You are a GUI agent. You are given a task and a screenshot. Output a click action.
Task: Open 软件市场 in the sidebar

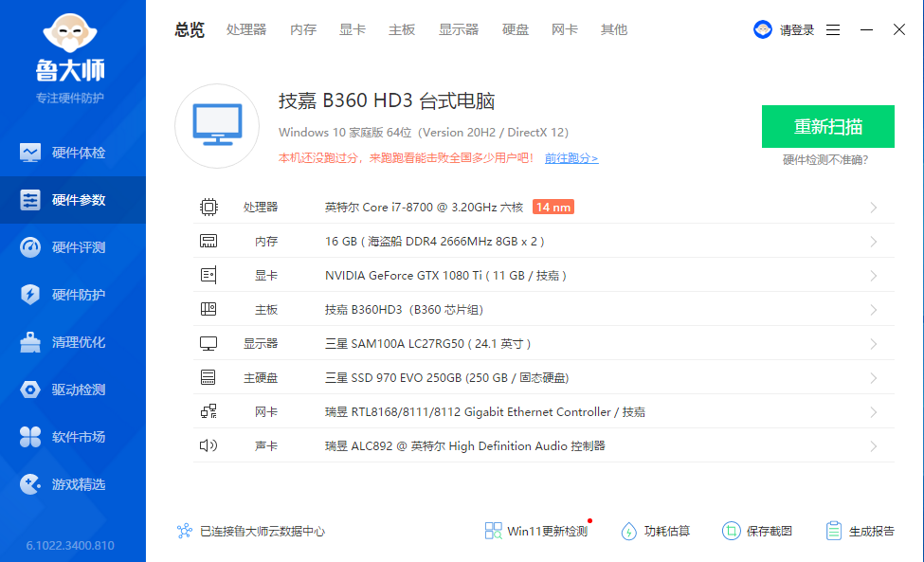point(73,437)
